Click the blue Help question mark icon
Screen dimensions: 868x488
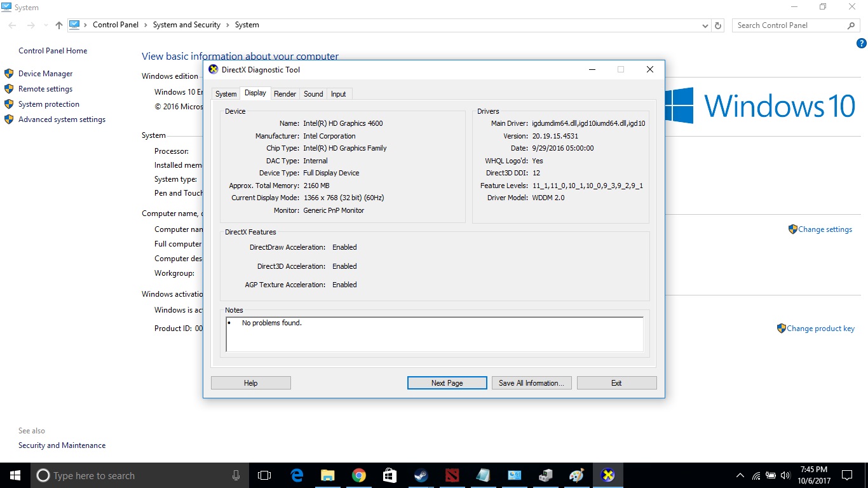(862, 43)
